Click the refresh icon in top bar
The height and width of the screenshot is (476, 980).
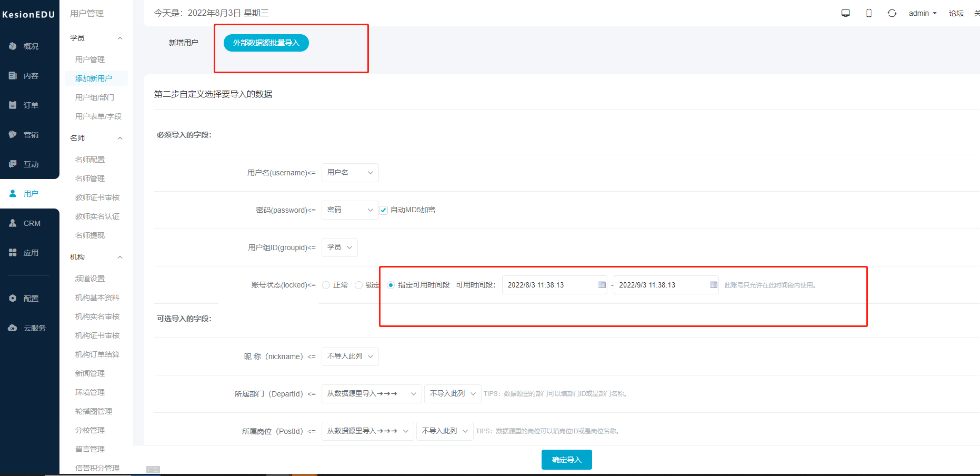coord(892,13)
